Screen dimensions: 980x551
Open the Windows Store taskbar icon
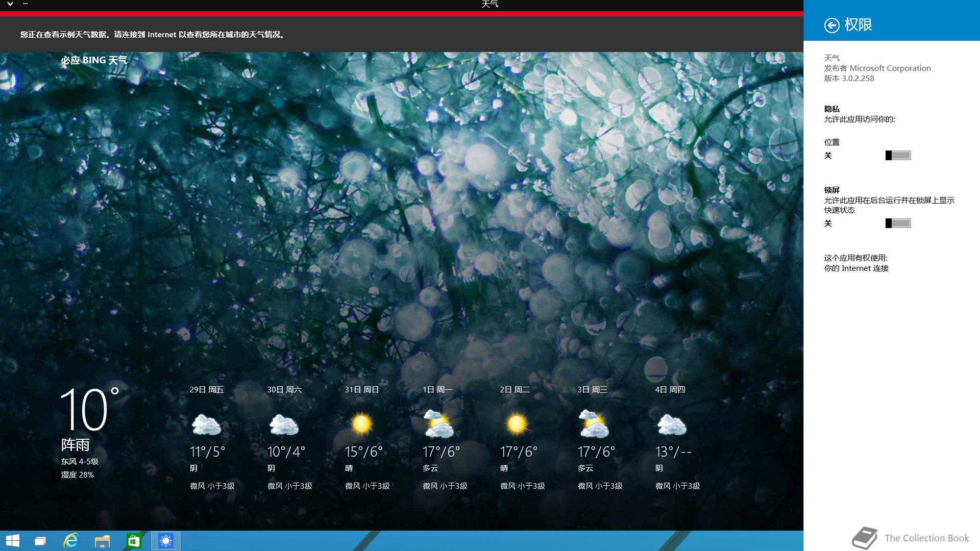point(134,541)
